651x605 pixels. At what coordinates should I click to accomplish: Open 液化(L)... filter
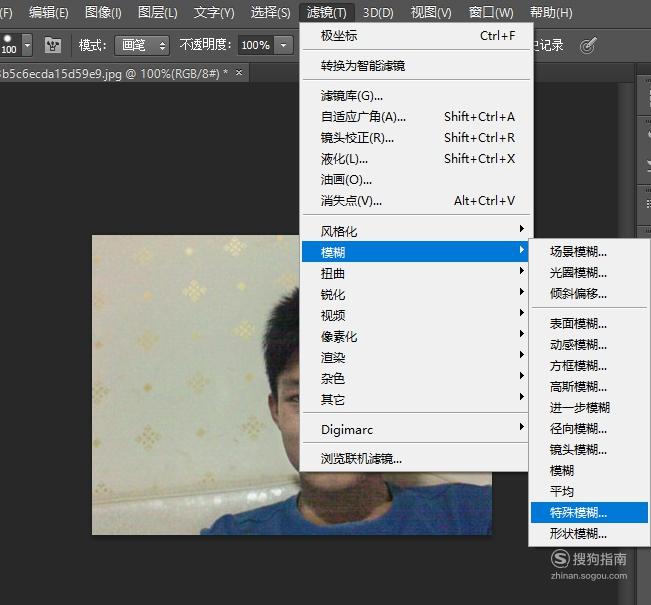[x=417, y=159]
